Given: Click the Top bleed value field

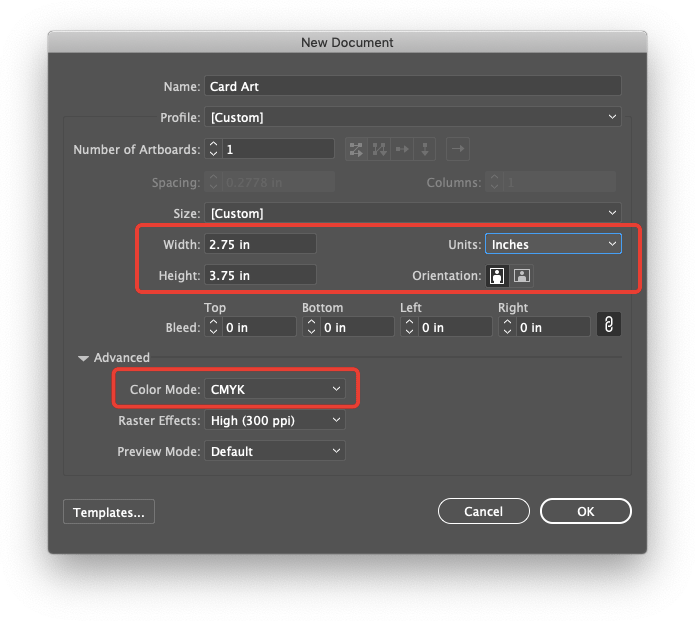Looking at the screenshot, I should pos(259,327).
